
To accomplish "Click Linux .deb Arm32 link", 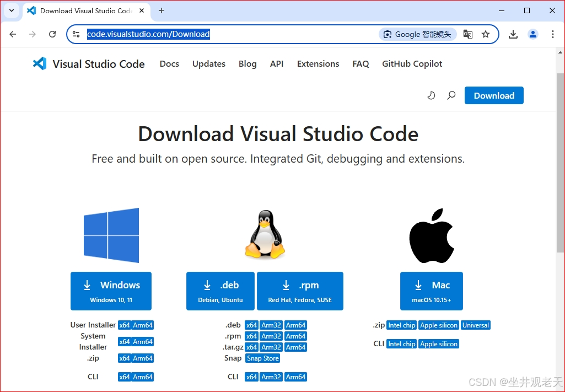I will (271, 325).
